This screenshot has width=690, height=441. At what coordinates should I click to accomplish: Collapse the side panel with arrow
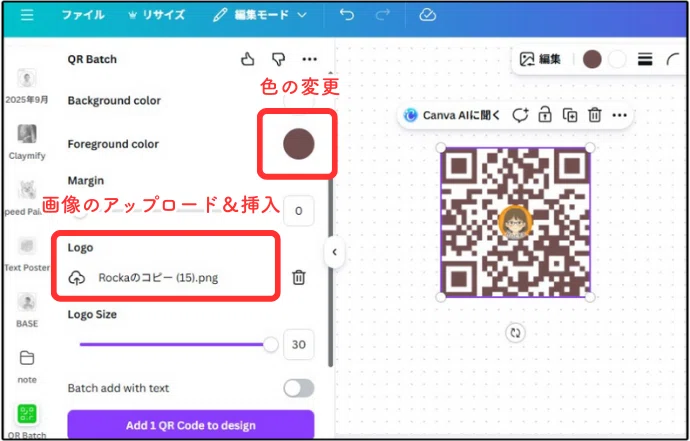pyautogui.click(x=334, y=252)
